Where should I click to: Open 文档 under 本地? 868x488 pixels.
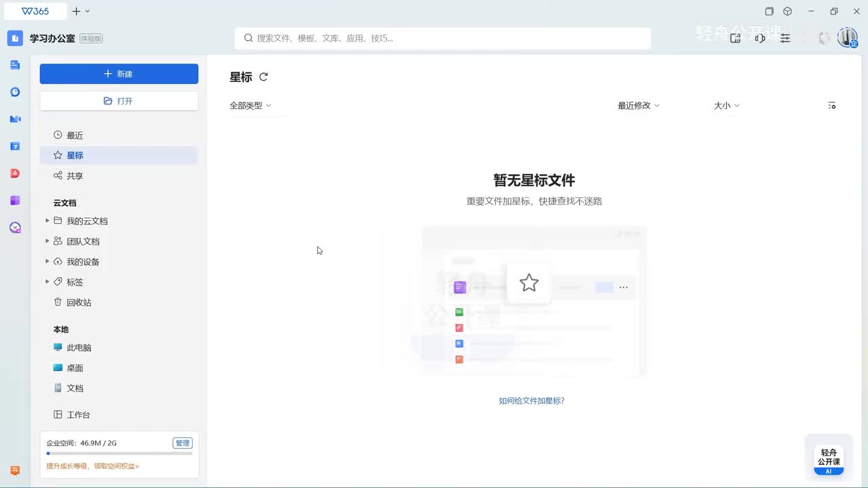(x=119, y=388)
